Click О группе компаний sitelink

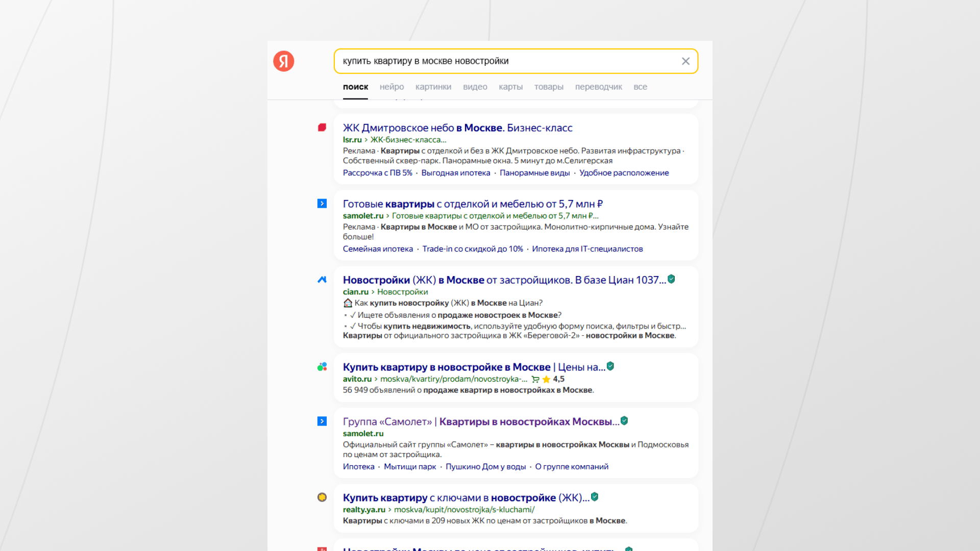(x=572, y=467)
